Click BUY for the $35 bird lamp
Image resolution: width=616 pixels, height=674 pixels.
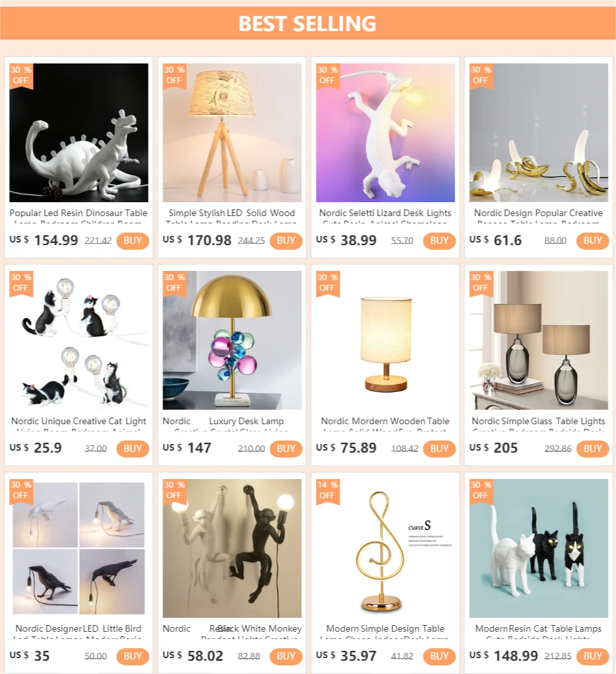132,656
